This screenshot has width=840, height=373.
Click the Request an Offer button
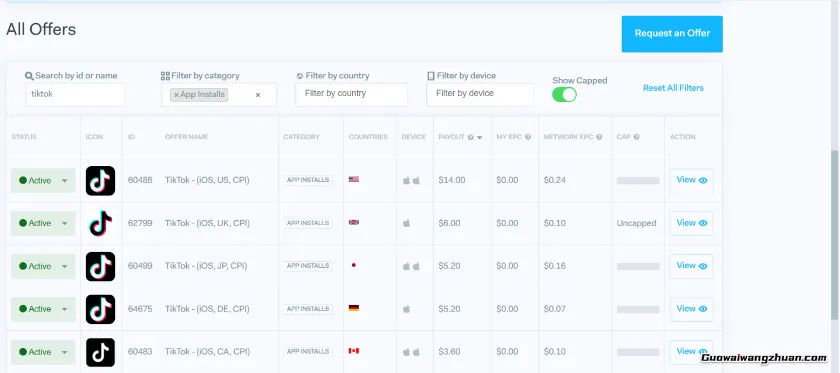tap(672, 34)
